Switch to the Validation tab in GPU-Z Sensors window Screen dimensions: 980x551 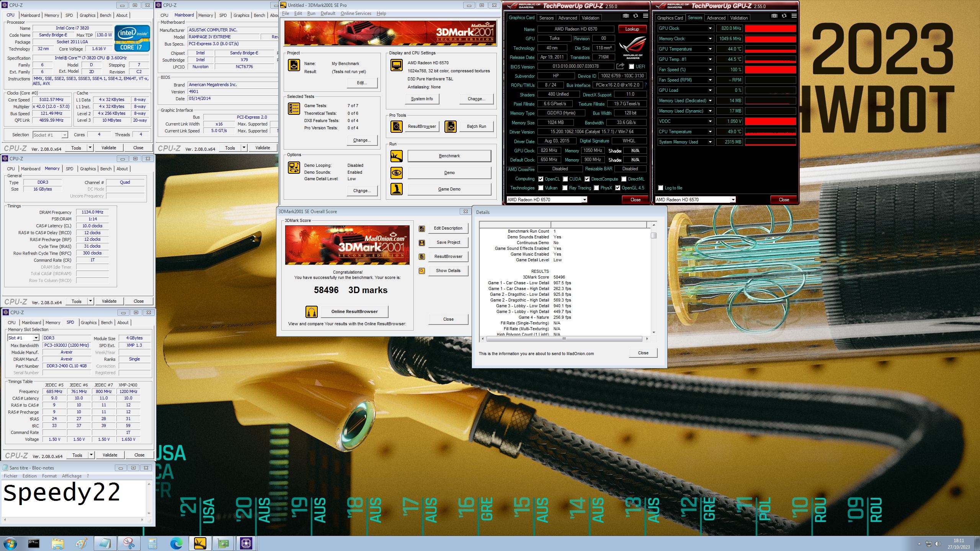739,18
